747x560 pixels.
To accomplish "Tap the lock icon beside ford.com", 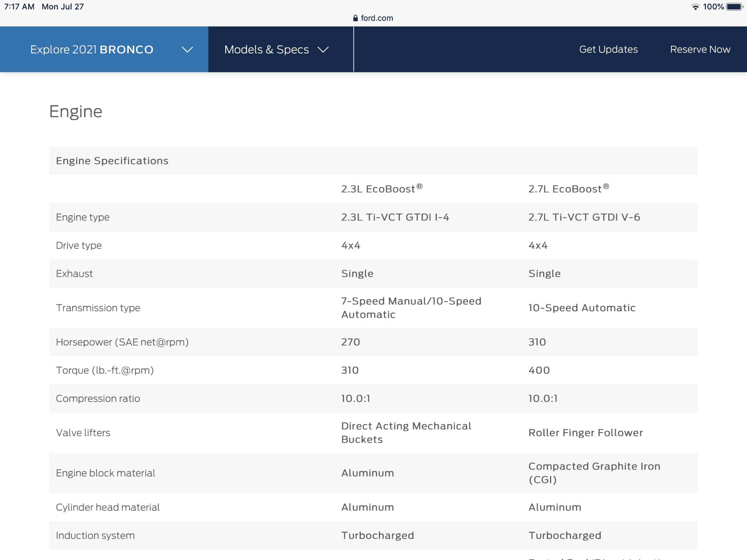I will tap(355, 18).
